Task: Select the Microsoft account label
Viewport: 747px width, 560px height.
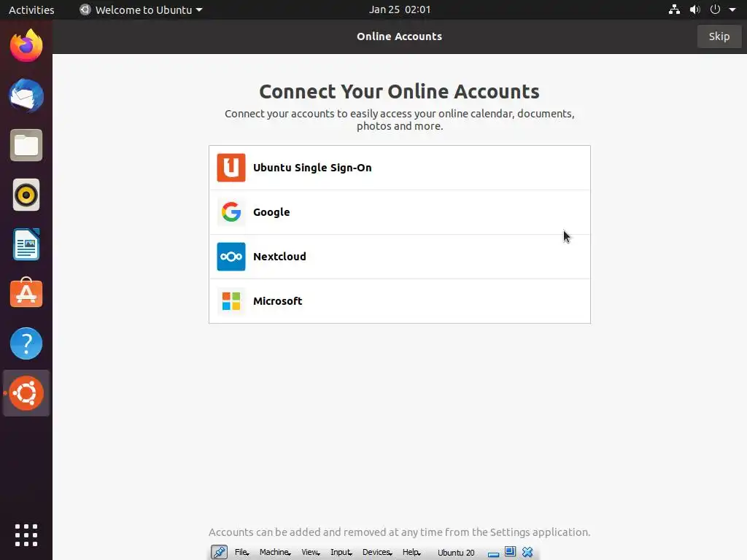Action: pos(278,301)
